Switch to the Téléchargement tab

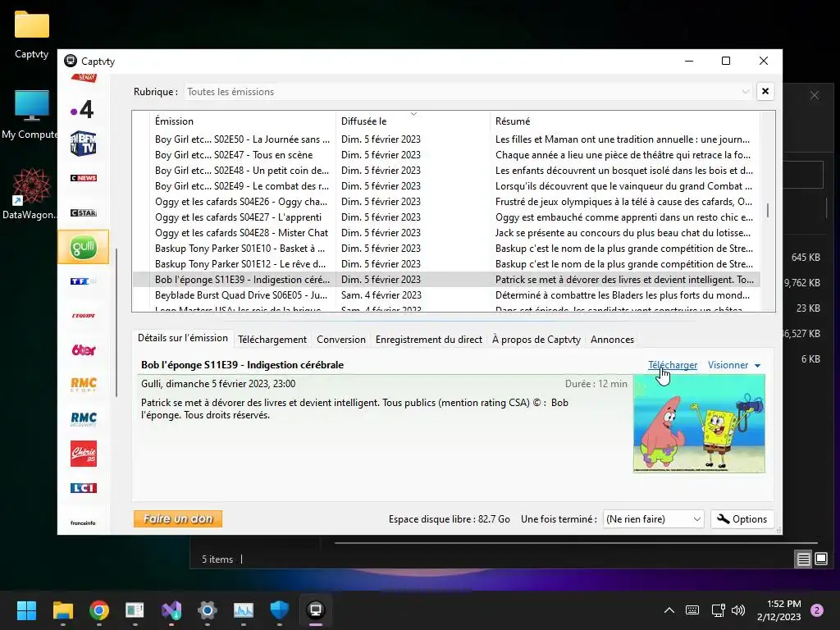[x=272, y=340]
